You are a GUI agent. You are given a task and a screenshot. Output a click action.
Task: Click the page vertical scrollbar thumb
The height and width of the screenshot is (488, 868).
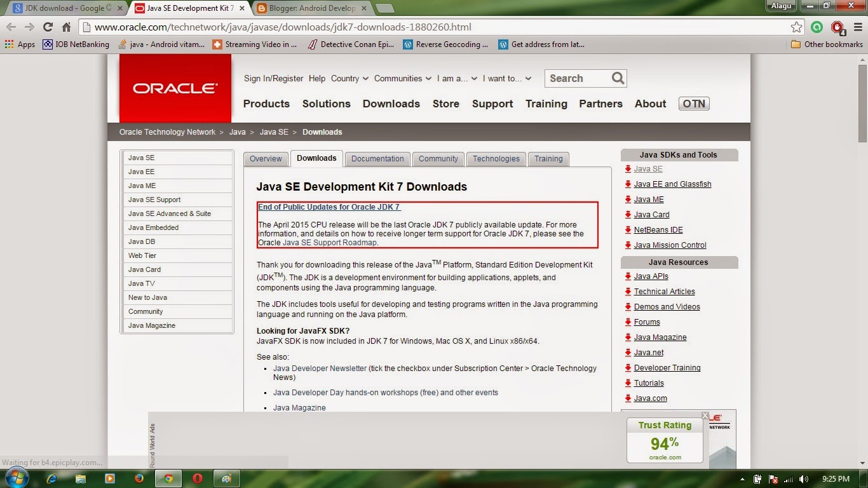point(862,102)
